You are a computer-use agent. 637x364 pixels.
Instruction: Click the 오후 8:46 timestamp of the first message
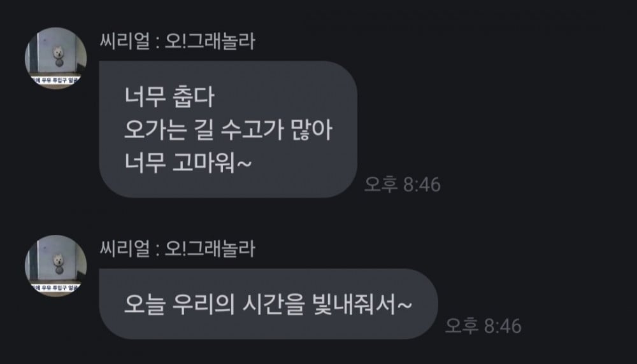pos(402,185)
